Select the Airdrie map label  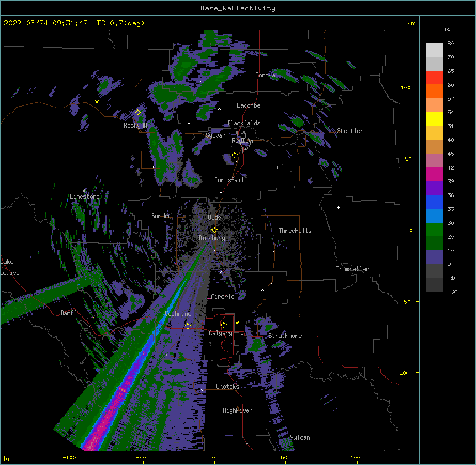(x=223, y=297)
